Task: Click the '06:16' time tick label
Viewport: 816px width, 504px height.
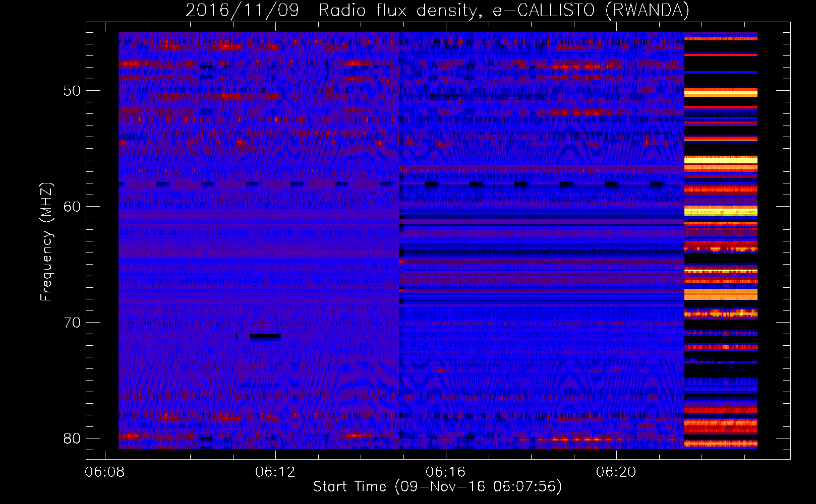Action: pos(446,472)
